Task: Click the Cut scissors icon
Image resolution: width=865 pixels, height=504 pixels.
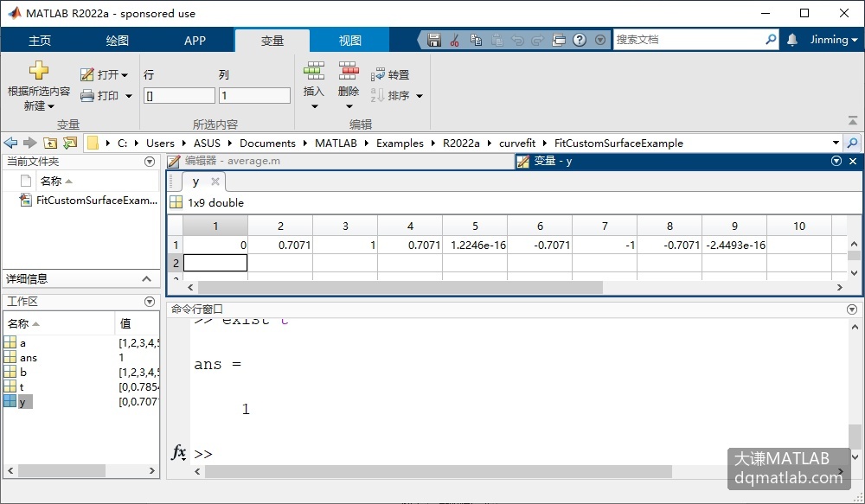Action: click(x=455, y=40)
